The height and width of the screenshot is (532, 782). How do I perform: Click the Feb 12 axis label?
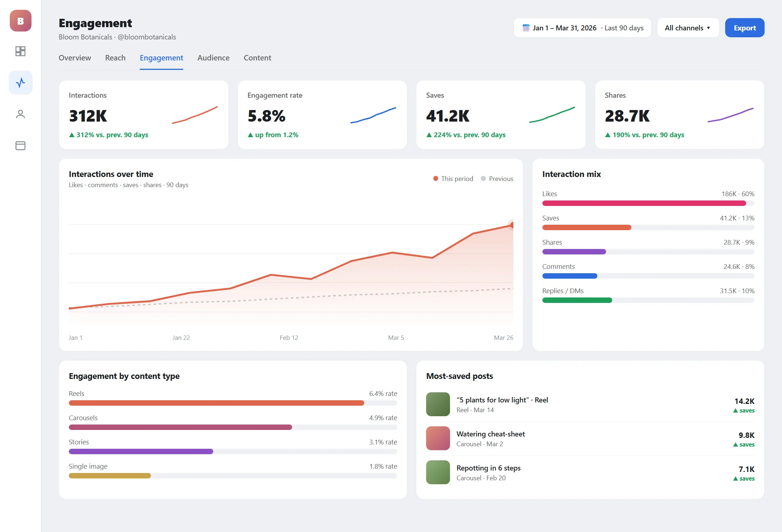pyautogui.click(x=289, y=338)
